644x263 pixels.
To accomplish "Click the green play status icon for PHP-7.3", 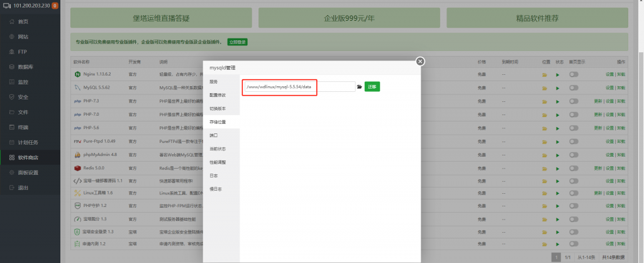I will [x=558, y=101].
